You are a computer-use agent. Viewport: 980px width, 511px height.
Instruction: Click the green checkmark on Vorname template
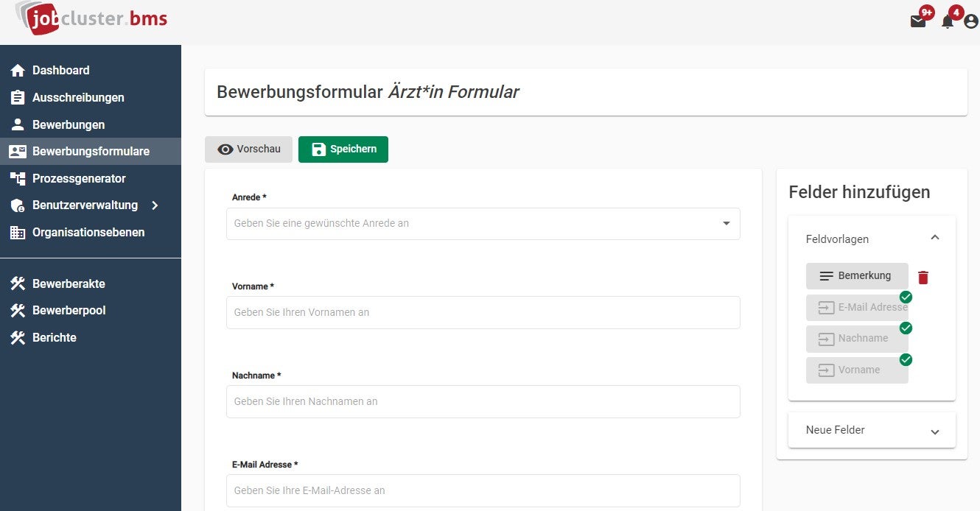click(906, 359)
